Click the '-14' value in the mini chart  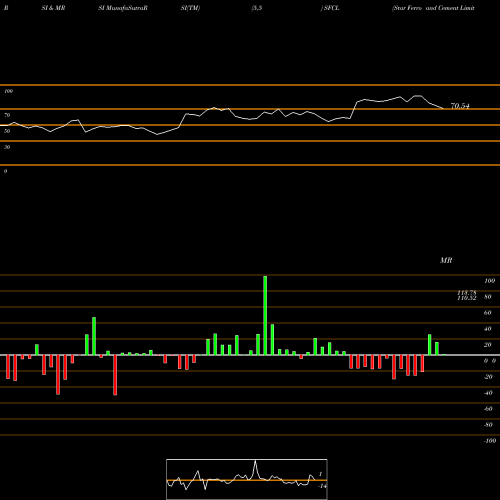click(322, 486)
